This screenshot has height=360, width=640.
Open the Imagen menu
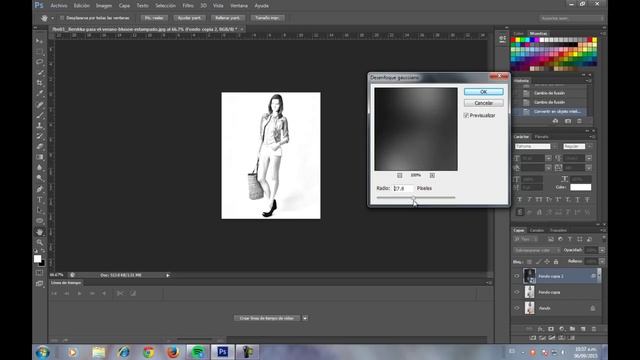click(104, 6)
